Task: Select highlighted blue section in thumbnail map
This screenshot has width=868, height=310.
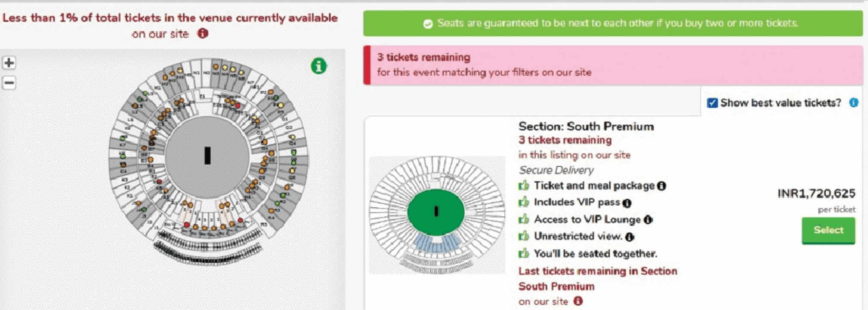Action: pos(436,243)
